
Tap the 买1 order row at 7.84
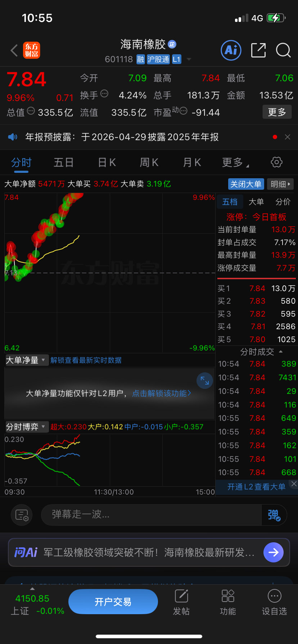pyautogui.click(x=256, y=288)
